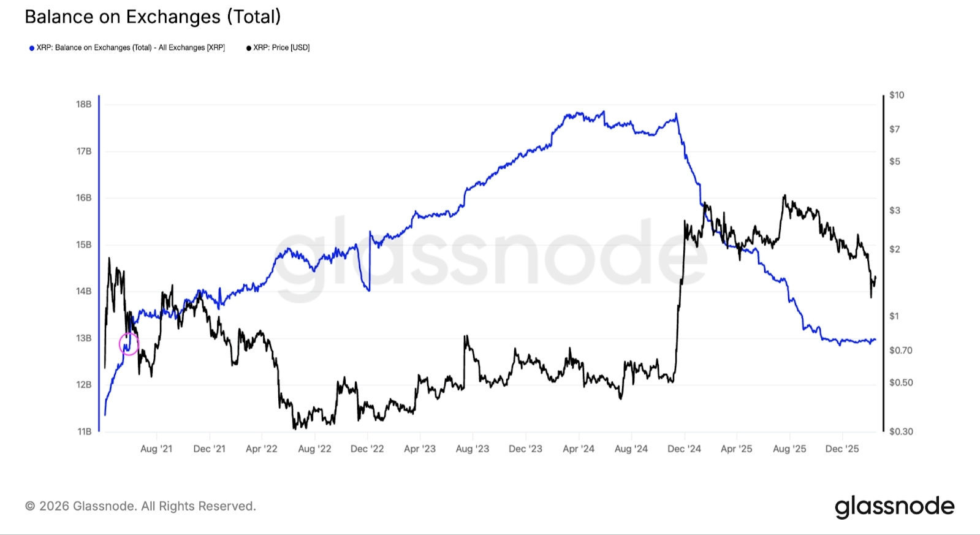Image resolution: width=980 pixels, height=535 pixels.
Task: Click the $0.30 label on the price axis
Action: click(x=901, y=431)
